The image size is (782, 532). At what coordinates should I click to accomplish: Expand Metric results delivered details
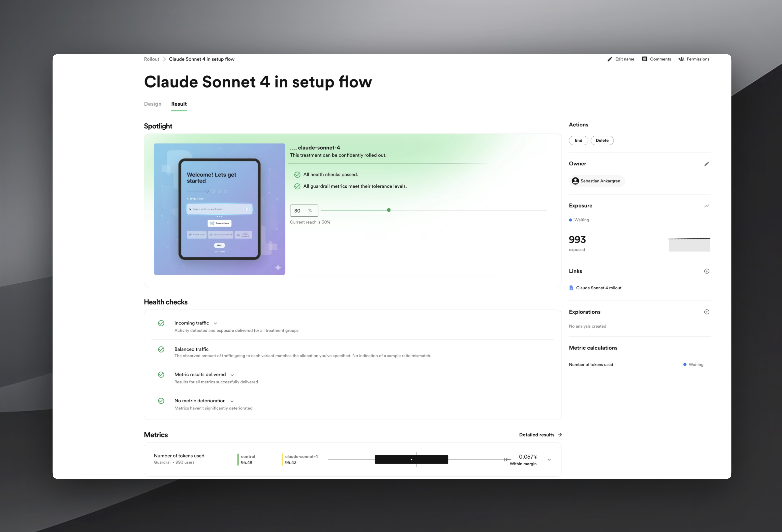[x=232, y=375]
